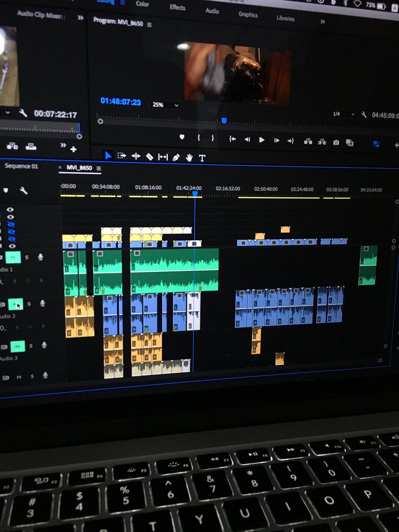
Task: Switch to the Audio workspace
Action: (212, 11)
